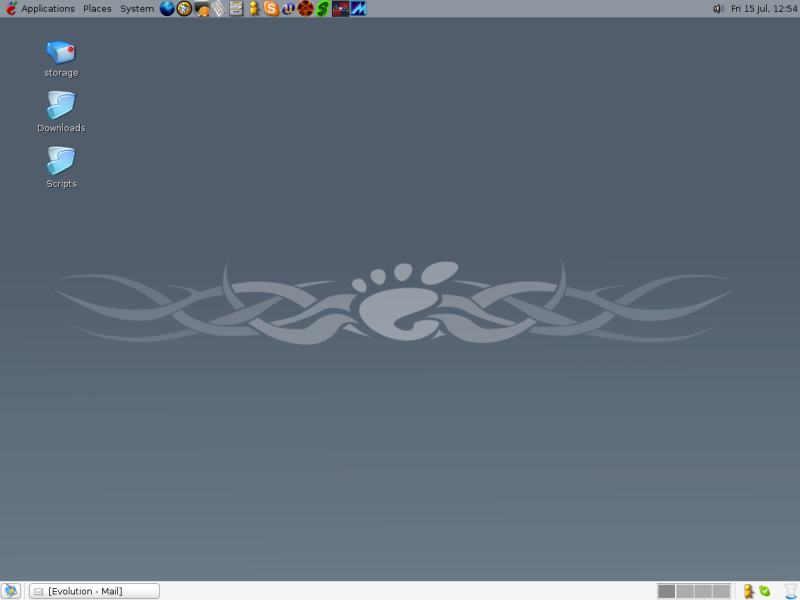Switch to the first workspace

tap(666, 591)
